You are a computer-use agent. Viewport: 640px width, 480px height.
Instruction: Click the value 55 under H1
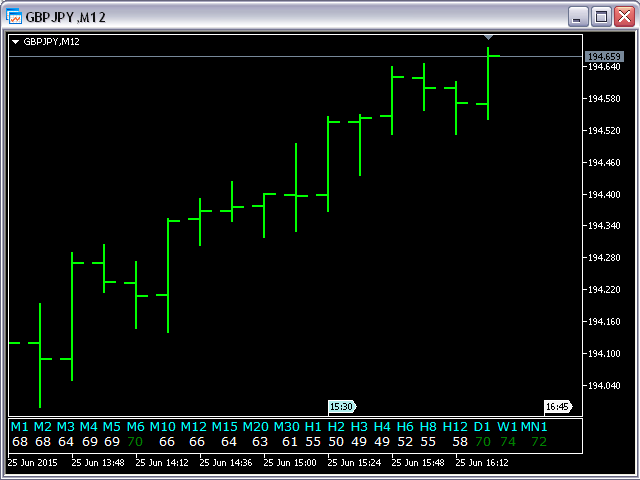[x=313, y=442]
